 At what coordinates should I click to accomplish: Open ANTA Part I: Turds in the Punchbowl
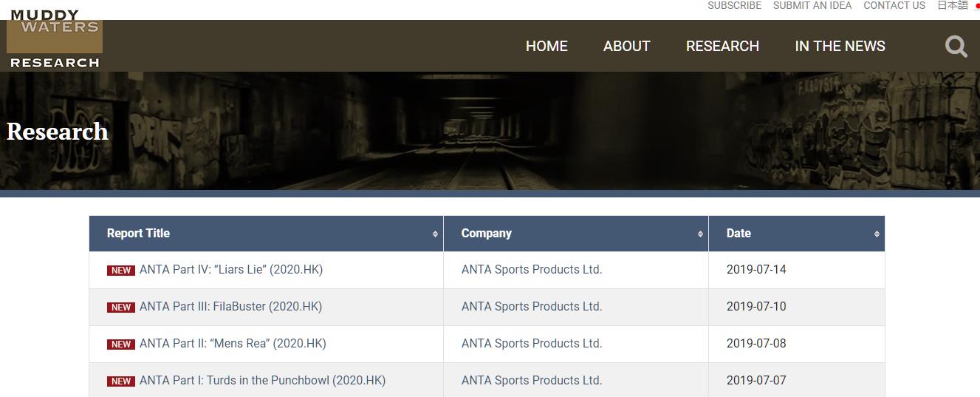tap(262, 381)
